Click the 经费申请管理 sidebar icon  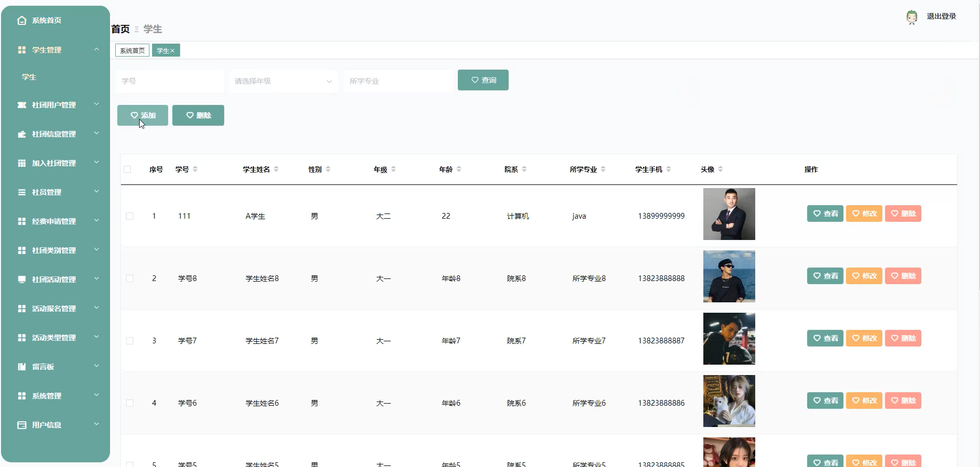(x=22, y=221)
